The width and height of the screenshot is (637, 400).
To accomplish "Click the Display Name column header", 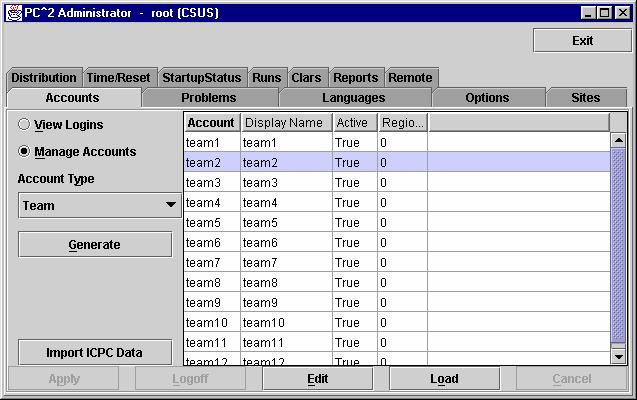I will pyautogui.click(x=285, y=123).
